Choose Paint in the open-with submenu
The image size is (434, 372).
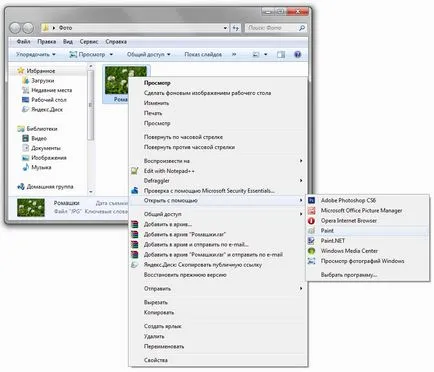(367, 231)
